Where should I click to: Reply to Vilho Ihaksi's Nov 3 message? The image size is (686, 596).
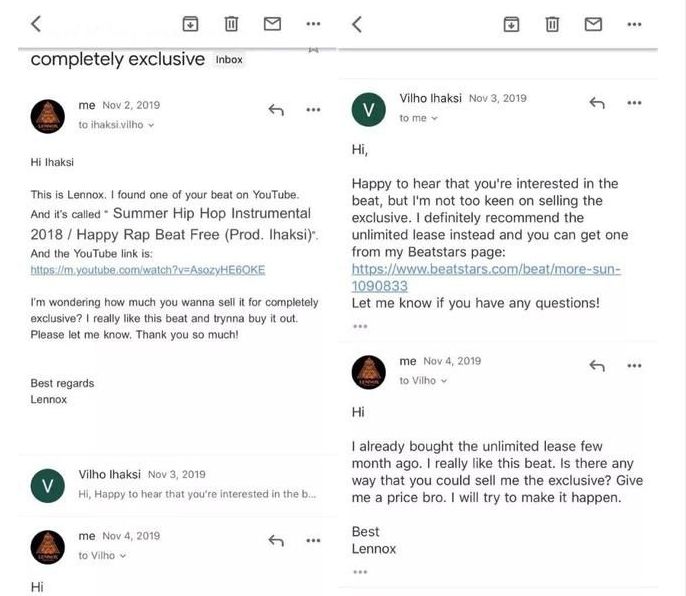pos(597,103)
